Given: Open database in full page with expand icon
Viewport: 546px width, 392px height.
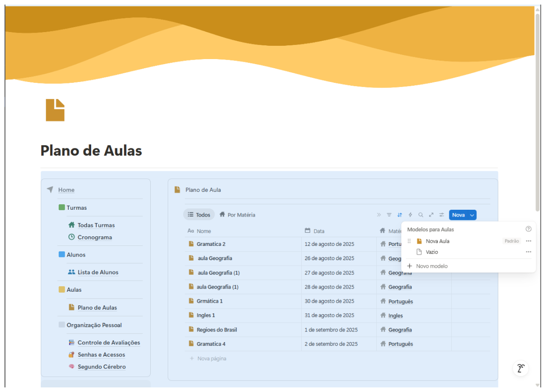Looking at the screenshot, I should [x=431, y=215].
